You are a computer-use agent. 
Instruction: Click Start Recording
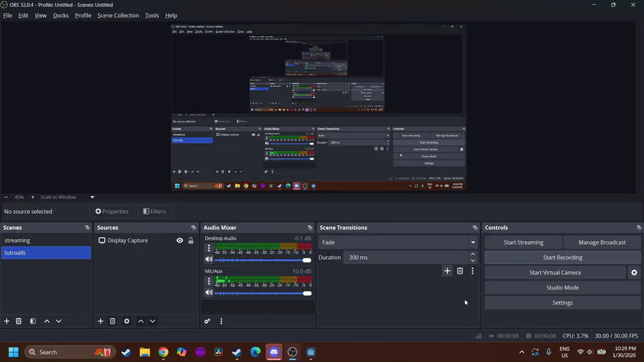pos(562,258)
